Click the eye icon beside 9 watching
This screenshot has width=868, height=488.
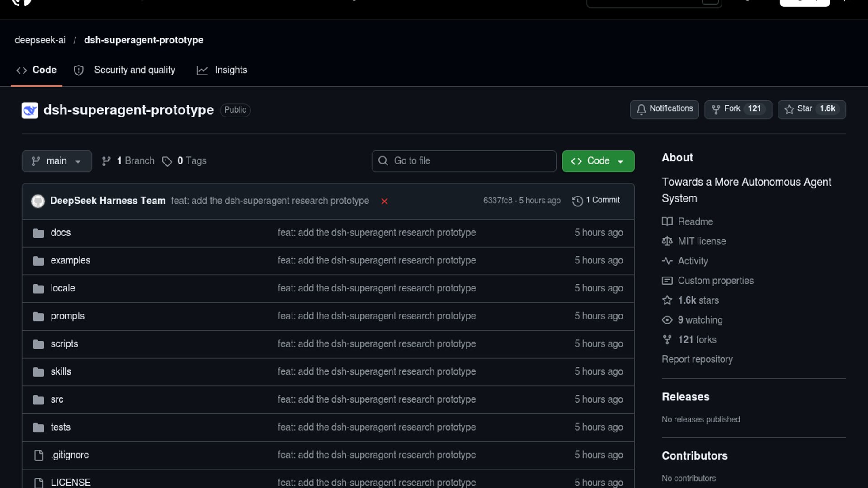pos(667,320)
